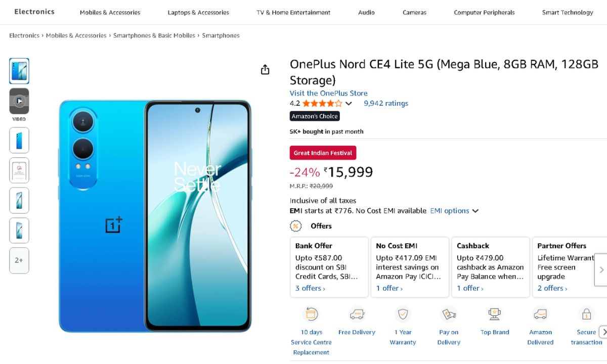Viewport: 607px width, 364px height.
Task: Expand the star rating breakdown chevron
Action: pyautogui.click(x=349, y=104)
